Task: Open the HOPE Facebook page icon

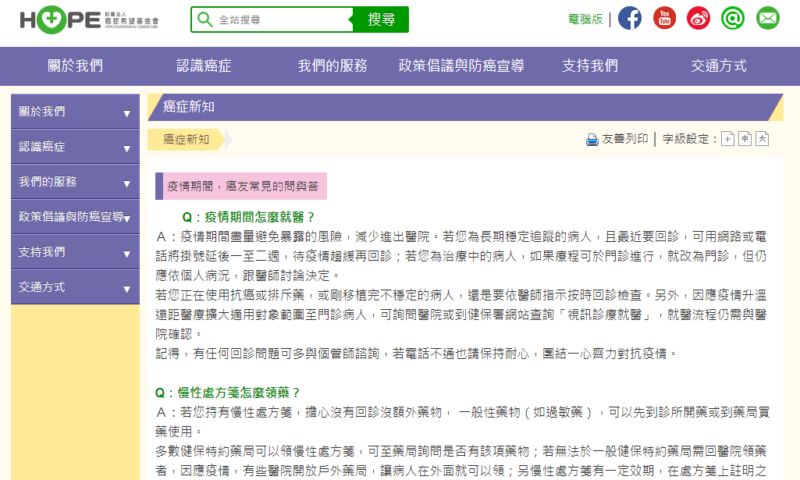Action: click(x=630, y=18)
